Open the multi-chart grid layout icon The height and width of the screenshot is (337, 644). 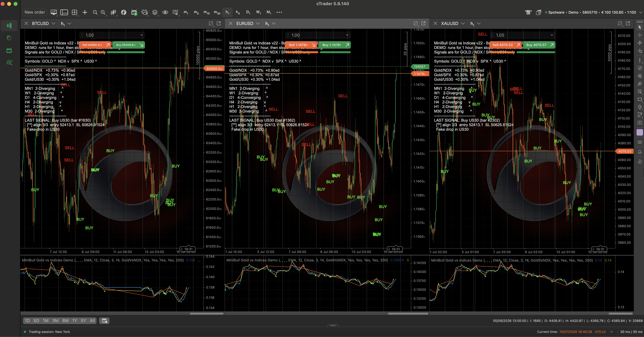click(75, 12)
